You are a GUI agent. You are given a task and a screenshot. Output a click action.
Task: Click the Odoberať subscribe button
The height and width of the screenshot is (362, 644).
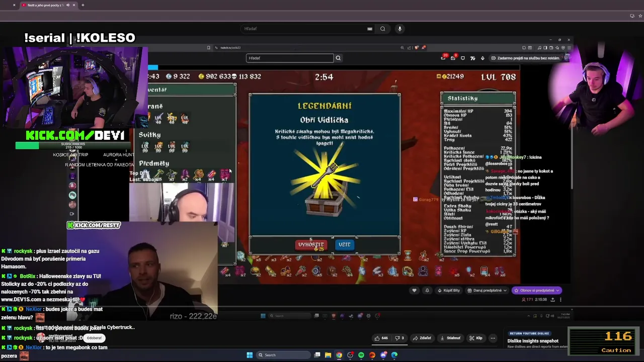point(94,338)
